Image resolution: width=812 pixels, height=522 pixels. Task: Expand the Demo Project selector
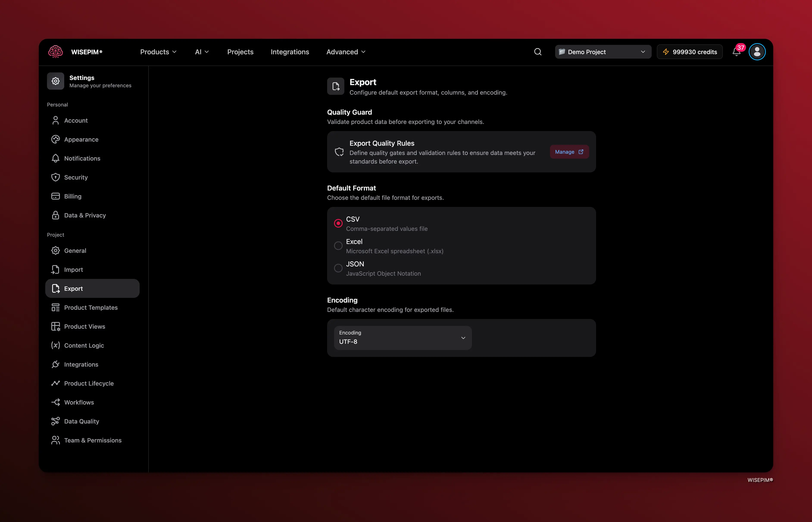pyautogui.click(x=603, y=52)
